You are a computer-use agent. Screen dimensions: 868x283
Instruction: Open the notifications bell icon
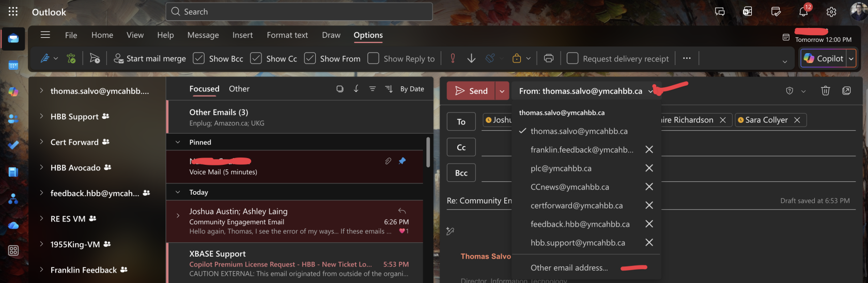[x=803, y=12]
